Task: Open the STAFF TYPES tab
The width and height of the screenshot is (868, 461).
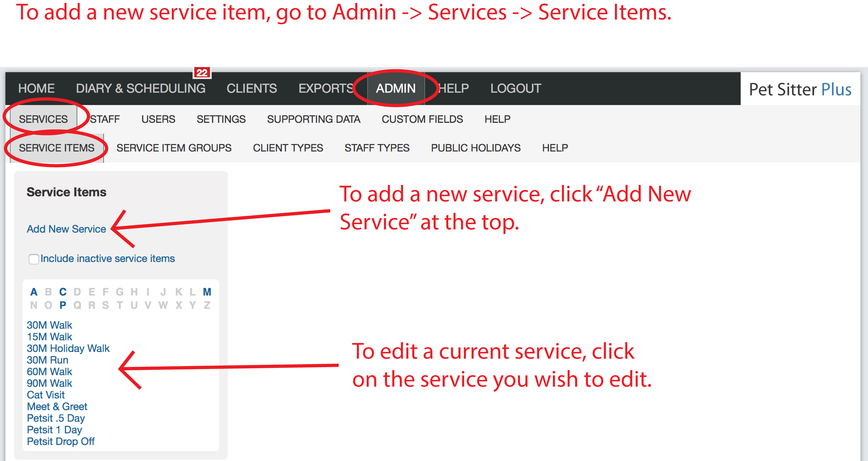Action: [377, 148]
